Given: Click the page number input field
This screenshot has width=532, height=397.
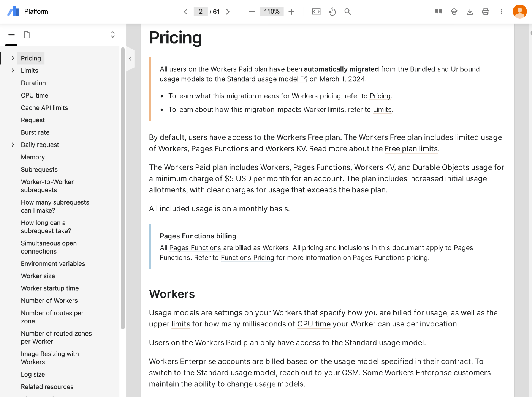Looking at the screenshot, I should click(201, 11).
